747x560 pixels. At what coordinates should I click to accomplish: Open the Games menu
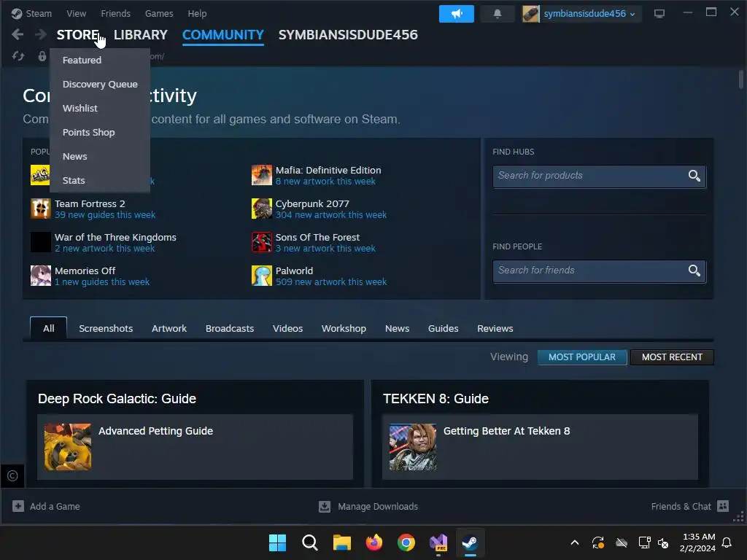click(159, 13)
